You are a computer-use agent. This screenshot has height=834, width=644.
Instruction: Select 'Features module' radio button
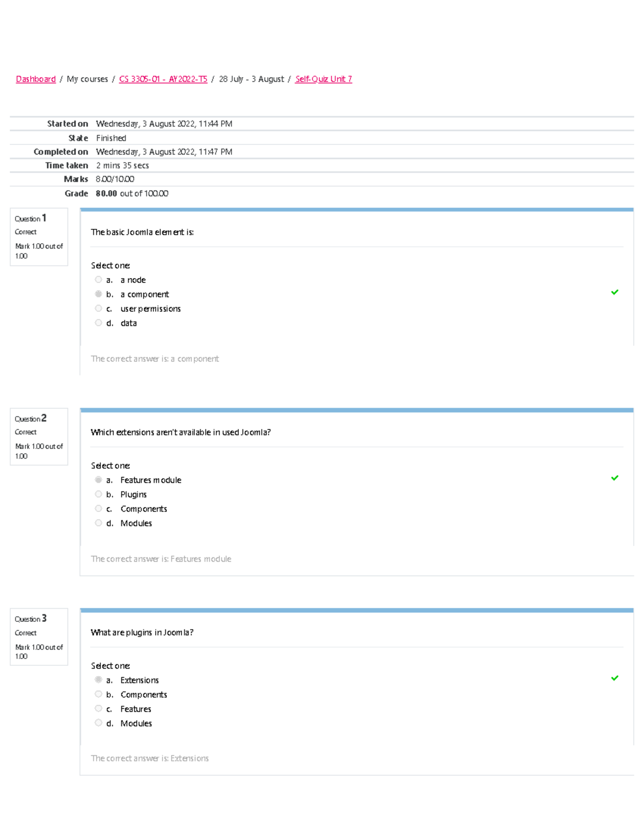click(x=98, y=480)
